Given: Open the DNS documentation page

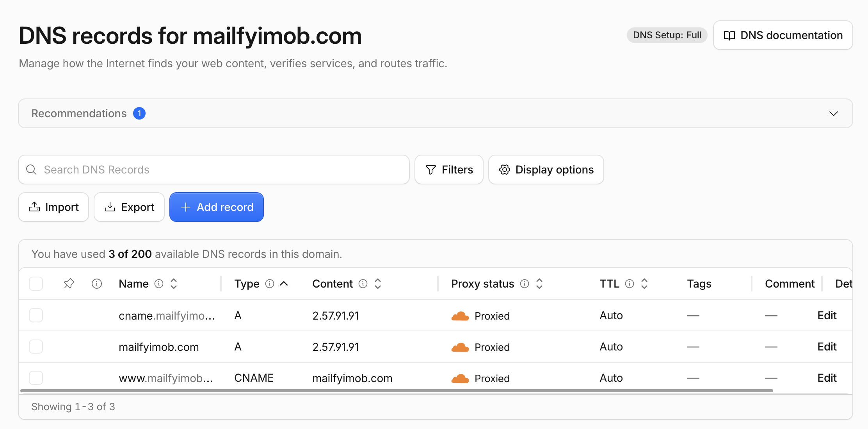Looking at the screenshot, I should pos(783,35).
